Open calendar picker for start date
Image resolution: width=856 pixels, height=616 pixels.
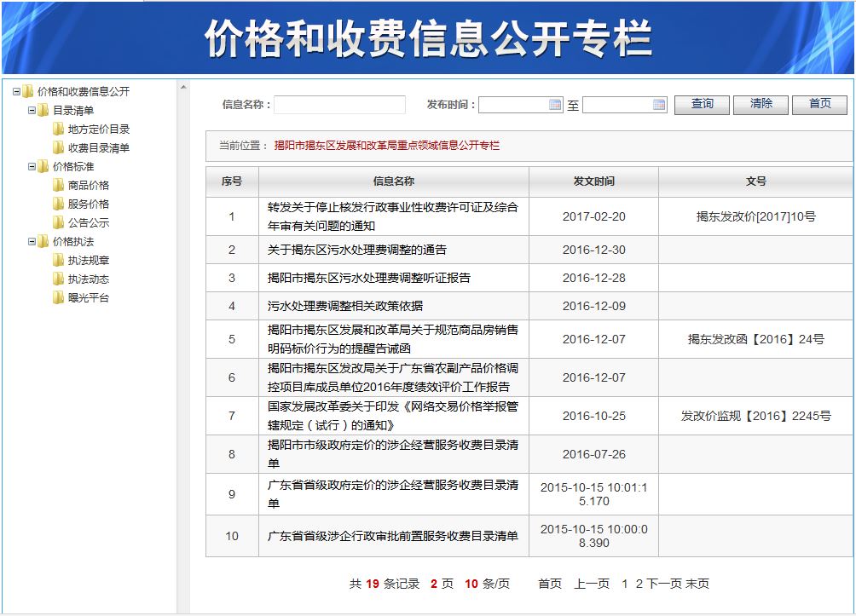coord(555,104)
